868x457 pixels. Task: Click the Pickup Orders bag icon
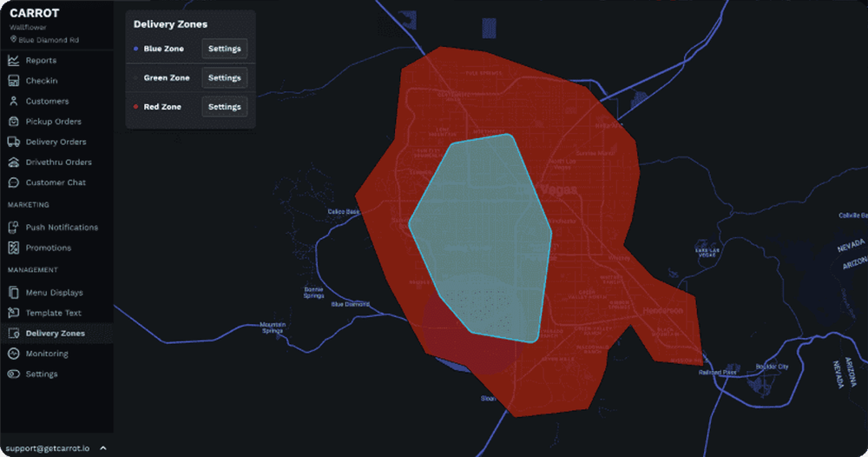pyautogui.click(x=14, y=122)
